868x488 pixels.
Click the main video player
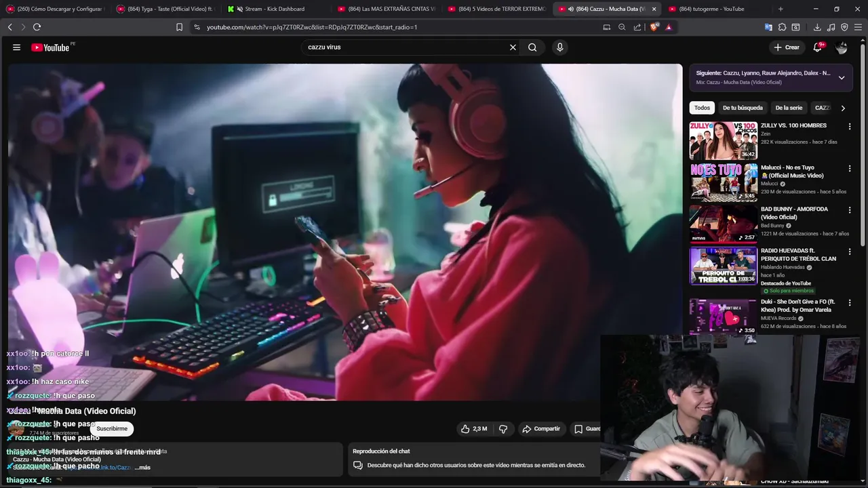(345, 232)
